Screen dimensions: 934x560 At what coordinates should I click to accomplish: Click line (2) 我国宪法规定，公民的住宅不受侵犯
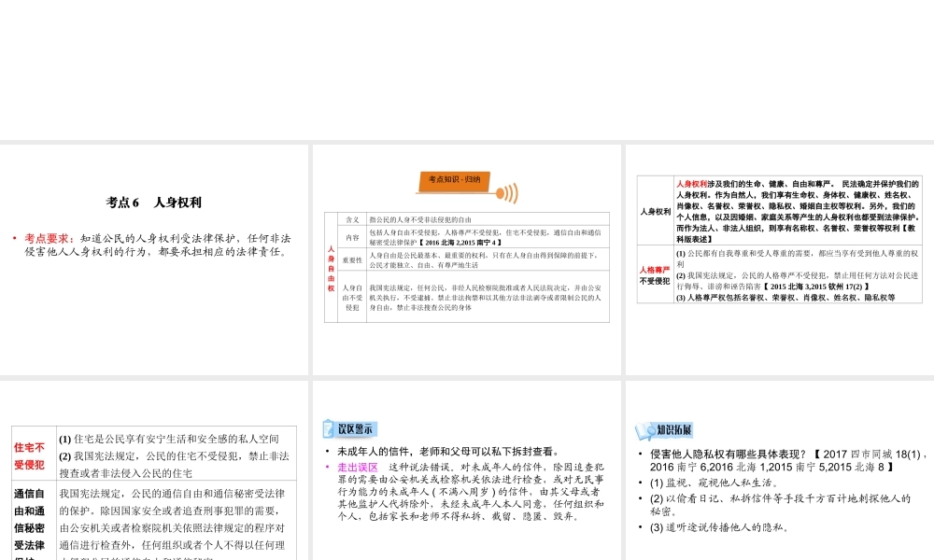point(174,464)
